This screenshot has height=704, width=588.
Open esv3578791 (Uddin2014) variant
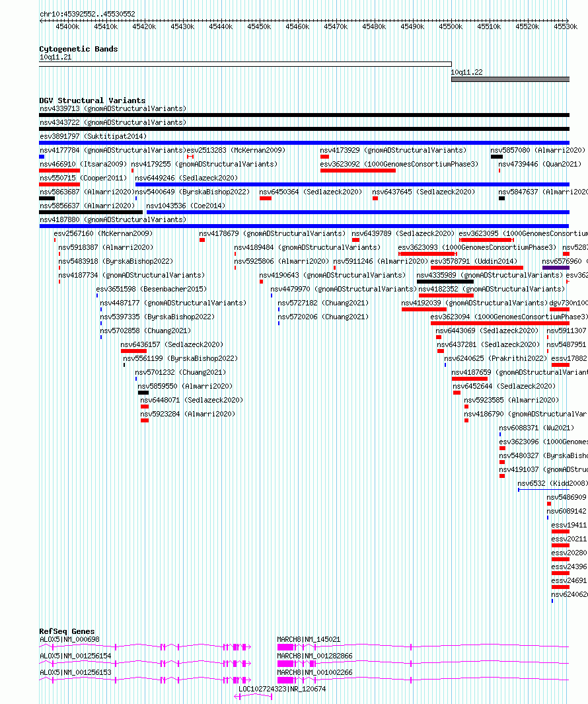474,262
